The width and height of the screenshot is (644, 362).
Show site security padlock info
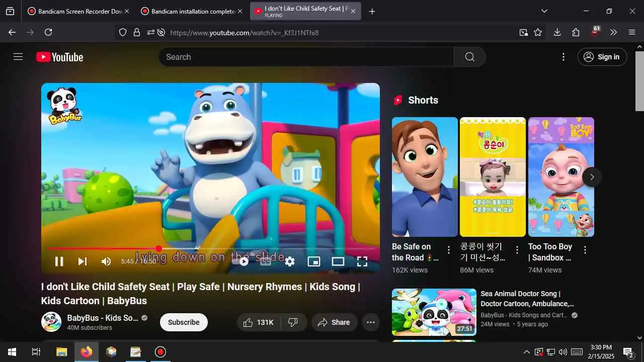[x=137, y=32]
